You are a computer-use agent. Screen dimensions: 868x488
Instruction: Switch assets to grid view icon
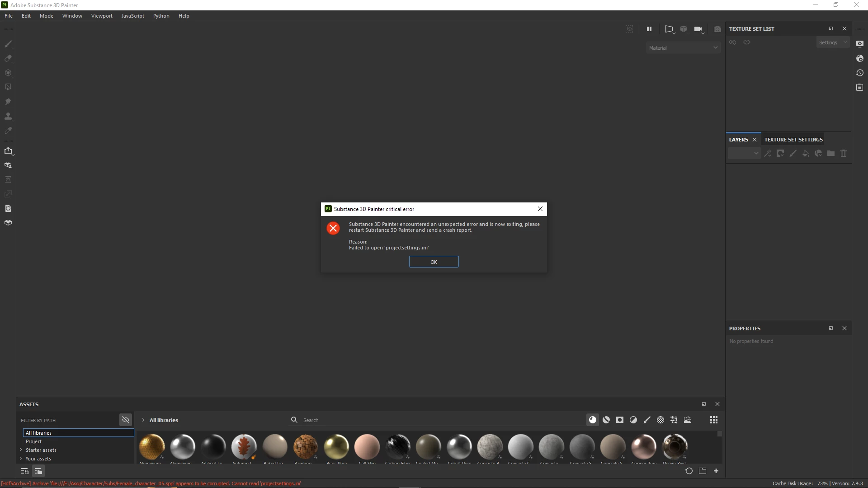tap(714, 420)
